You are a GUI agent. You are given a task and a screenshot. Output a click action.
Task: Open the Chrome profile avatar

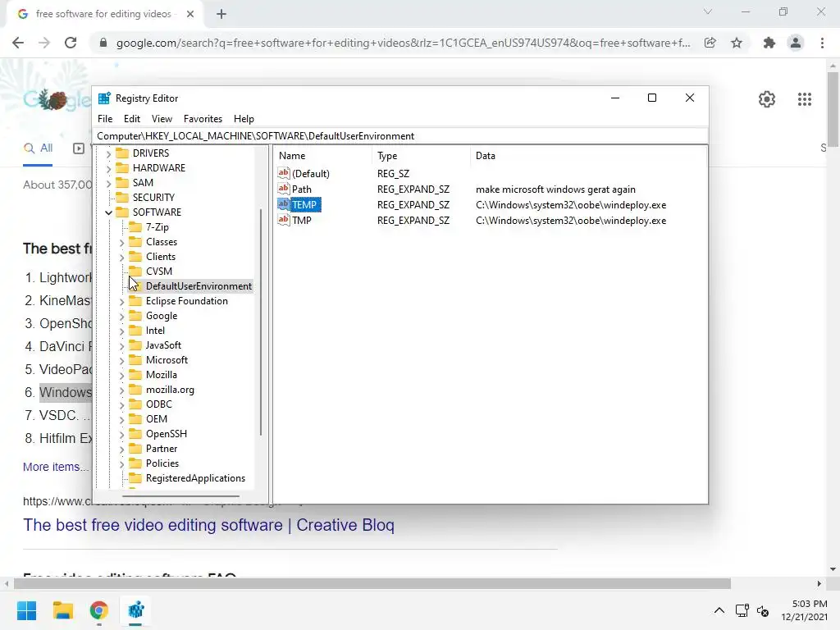click(796, 43)
